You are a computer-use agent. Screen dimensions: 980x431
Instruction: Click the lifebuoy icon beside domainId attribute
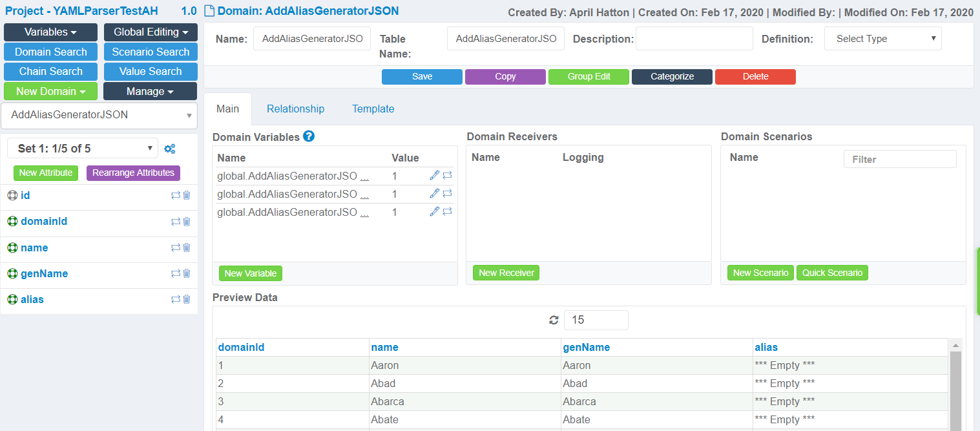(x=12, y=222)
